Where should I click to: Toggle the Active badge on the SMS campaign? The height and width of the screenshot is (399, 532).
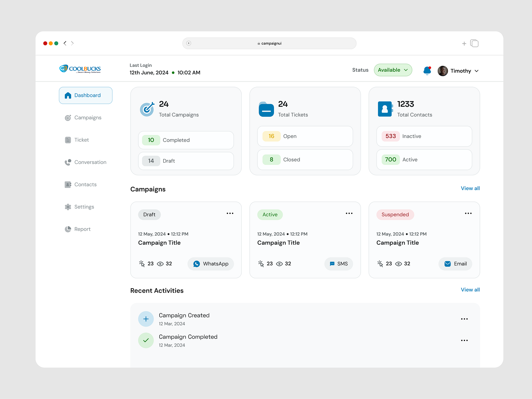coord(270,214)
